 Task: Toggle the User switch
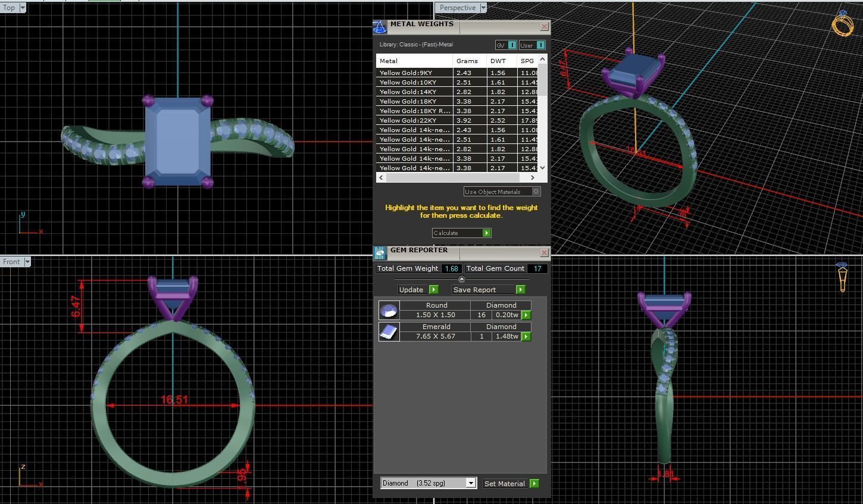[x=540, y=45]
